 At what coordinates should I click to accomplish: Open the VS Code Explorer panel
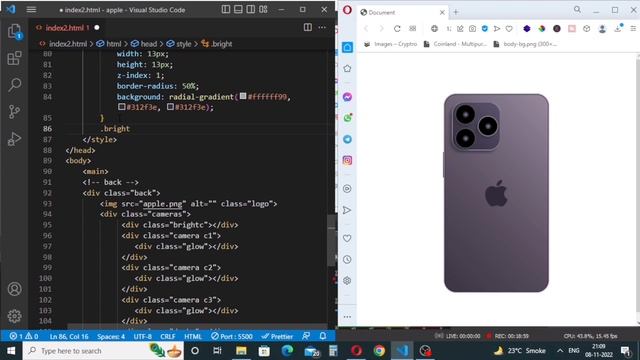click(14, 31)
